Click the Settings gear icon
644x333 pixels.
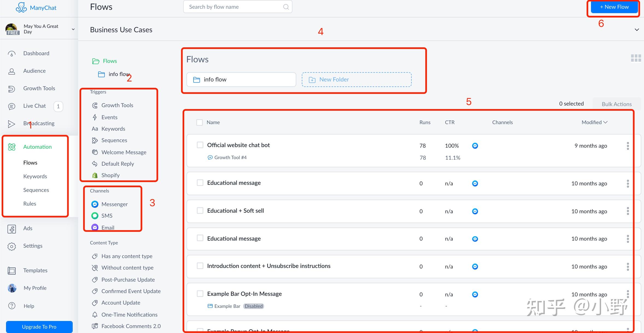click(x=11, y=246)
